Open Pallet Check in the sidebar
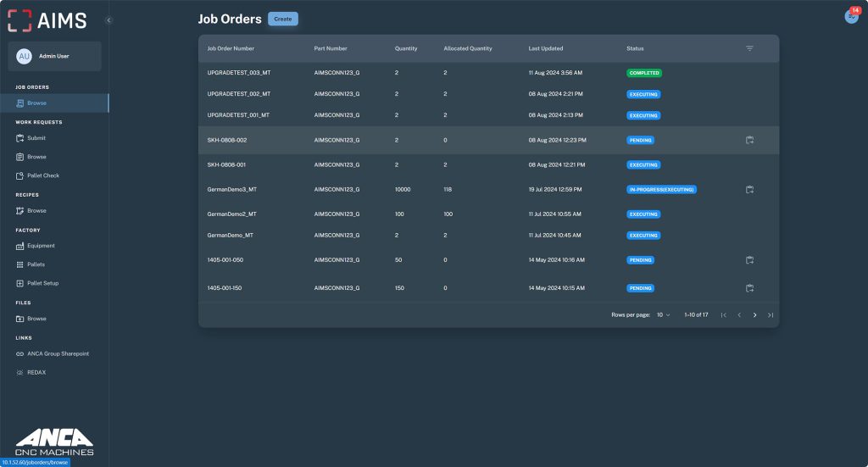The image size is (868, 467). [x=42, y=175]
